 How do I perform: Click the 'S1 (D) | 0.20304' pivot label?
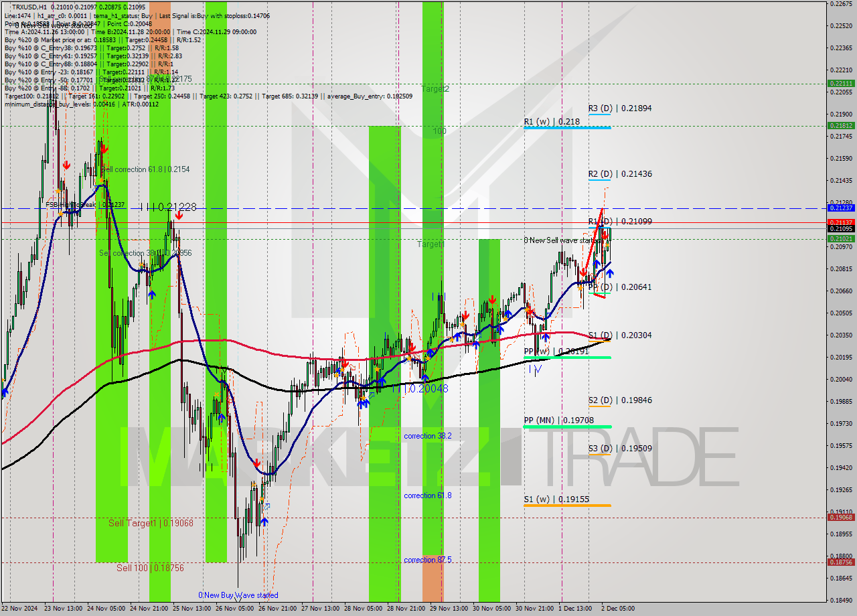point(620,335)
